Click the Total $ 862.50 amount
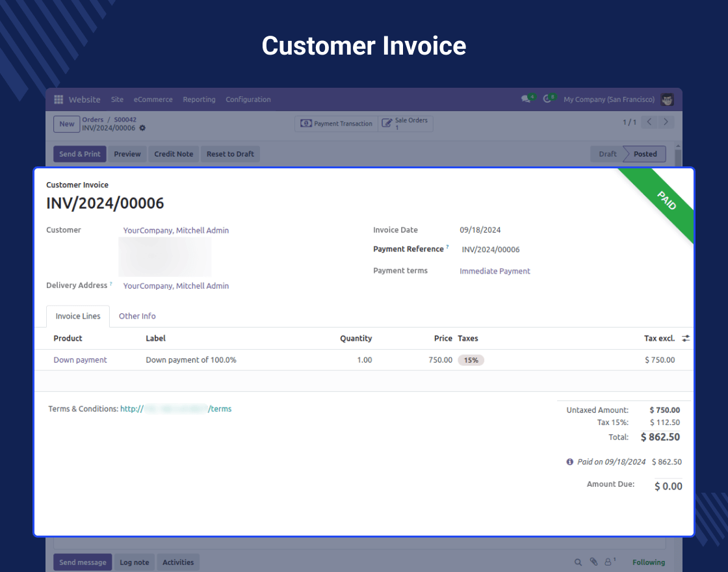728x572 pixels. (x=660, y=437)
